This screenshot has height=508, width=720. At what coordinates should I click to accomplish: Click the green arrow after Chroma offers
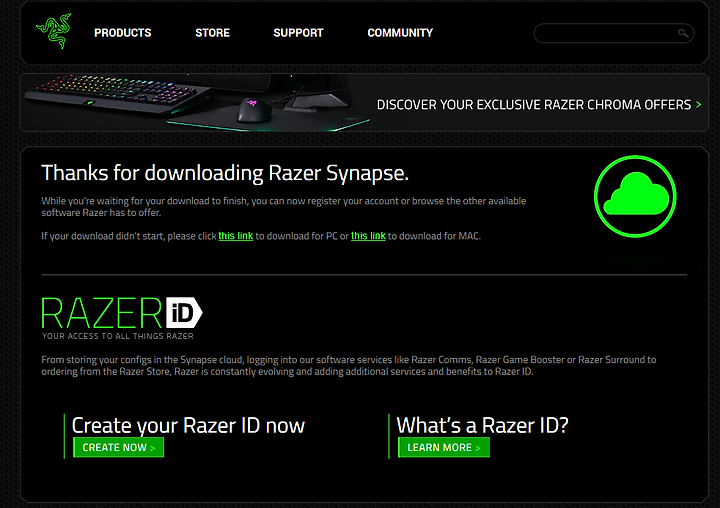698,105
